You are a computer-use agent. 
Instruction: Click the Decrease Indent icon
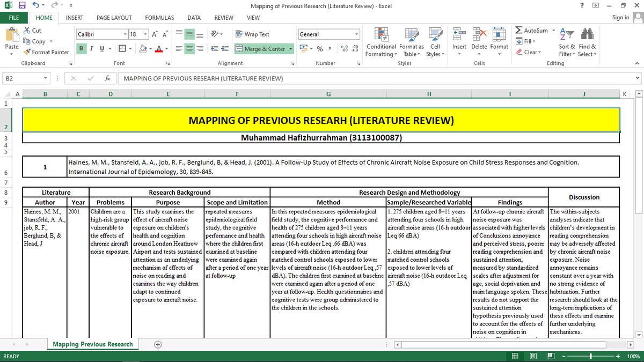point(213,49)
